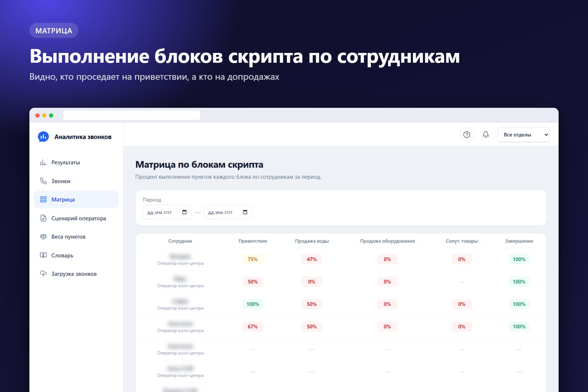Click the Сопут. товары column header
This screenshot has height=392, width=588.
point(462,241)
